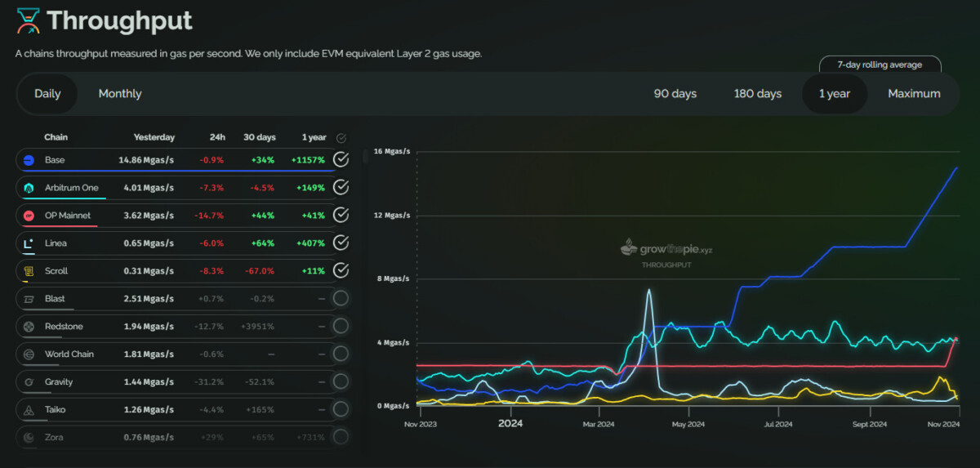The height and width of the screenshot is (468, 980).
Task: Deselect Scroll checkmark
Action: [x=341, y=271]
